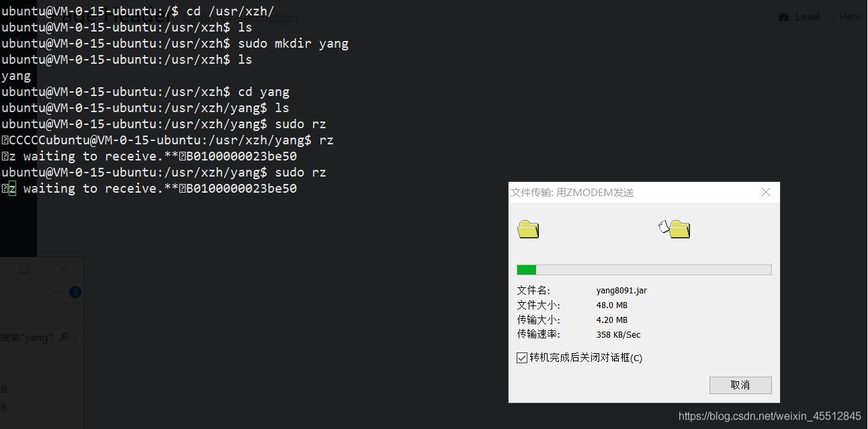Click the destination folder icon with flying paper
The height and width of the screenshot is (429, 868).
click(x=675, y=229)
